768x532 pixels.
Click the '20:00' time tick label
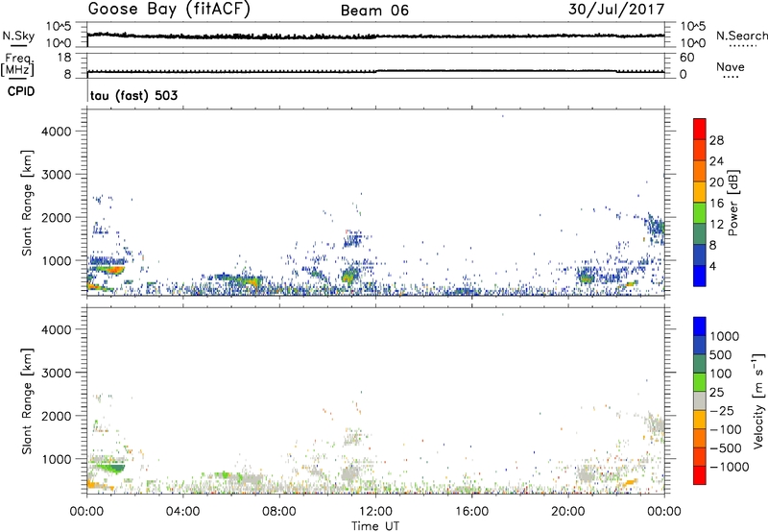pos(567,512)
